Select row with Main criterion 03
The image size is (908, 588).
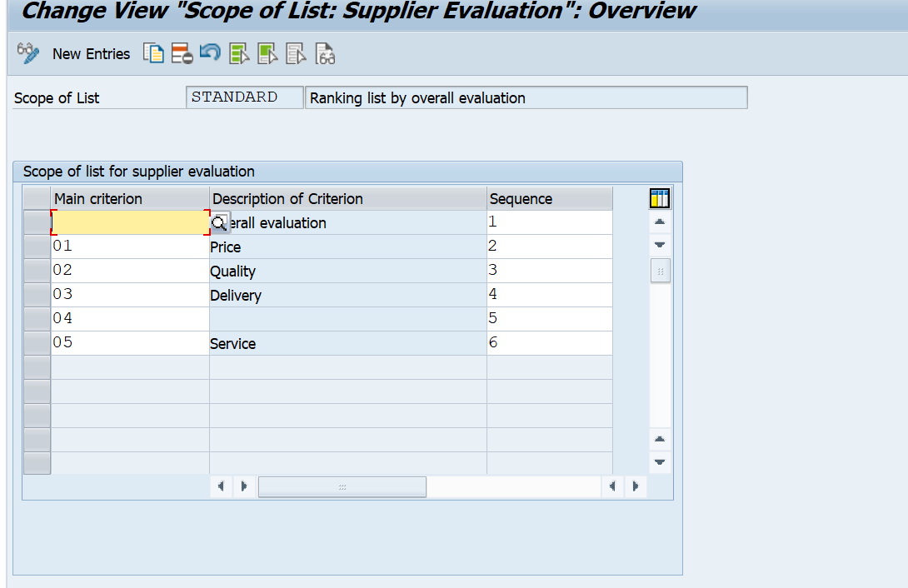[37, 295]
